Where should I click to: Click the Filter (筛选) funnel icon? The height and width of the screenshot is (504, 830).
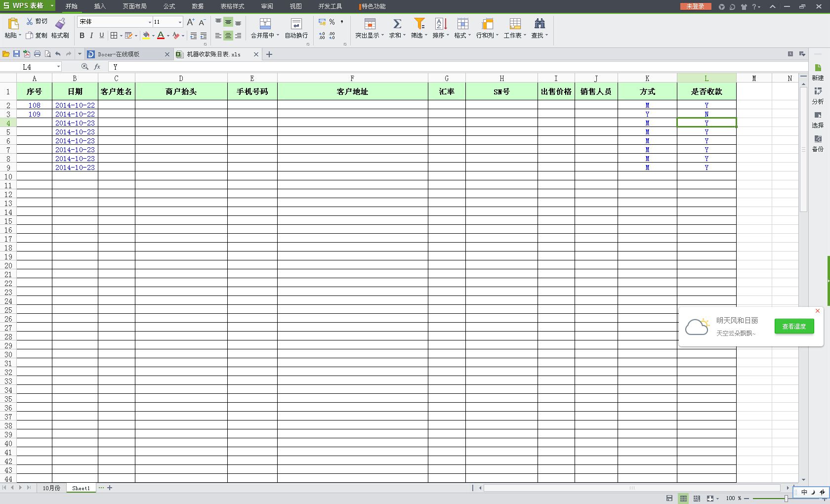[419, 24]
